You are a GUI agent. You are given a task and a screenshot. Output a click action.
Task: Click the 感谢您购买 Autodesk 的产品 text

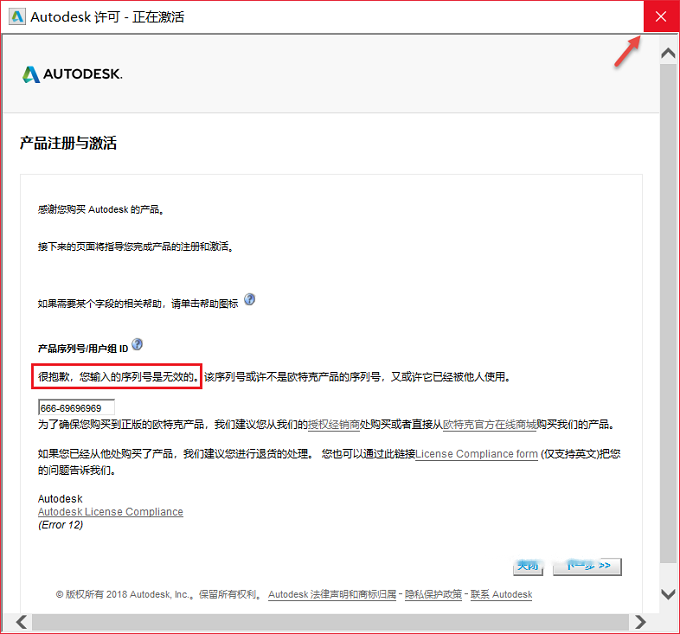tap(100, 210)
